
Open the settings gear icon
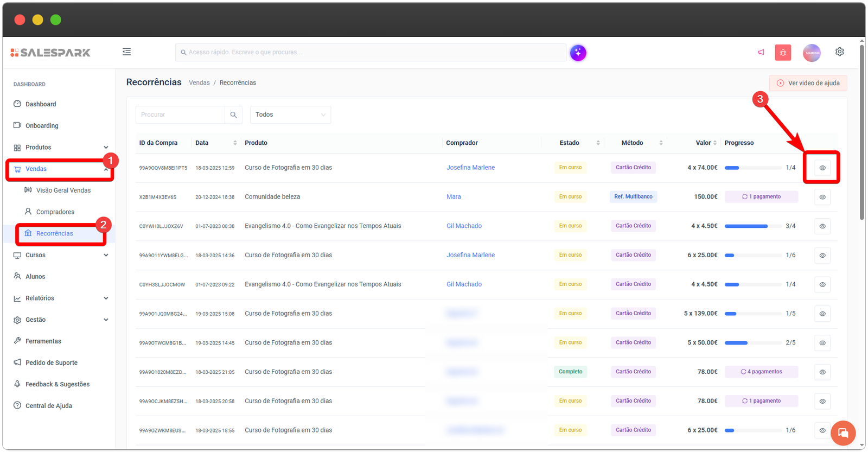pos(839,52)
